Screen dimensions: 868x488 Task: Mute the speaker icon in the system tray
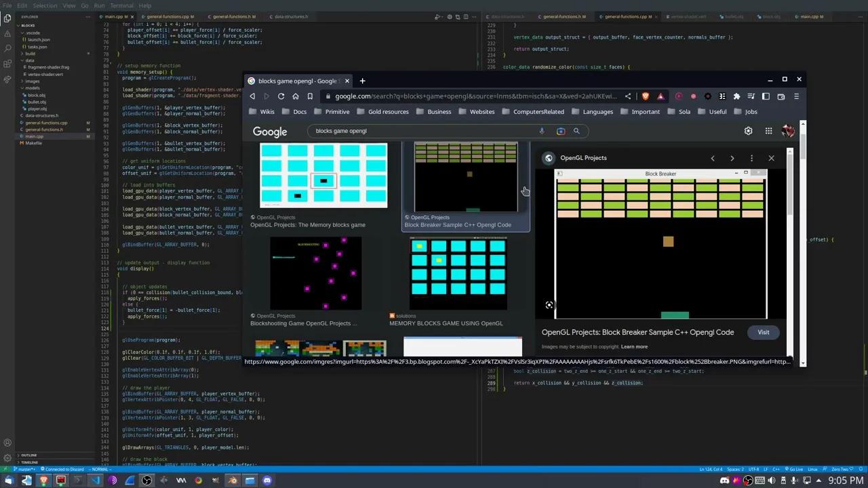(x=771, y=481)
